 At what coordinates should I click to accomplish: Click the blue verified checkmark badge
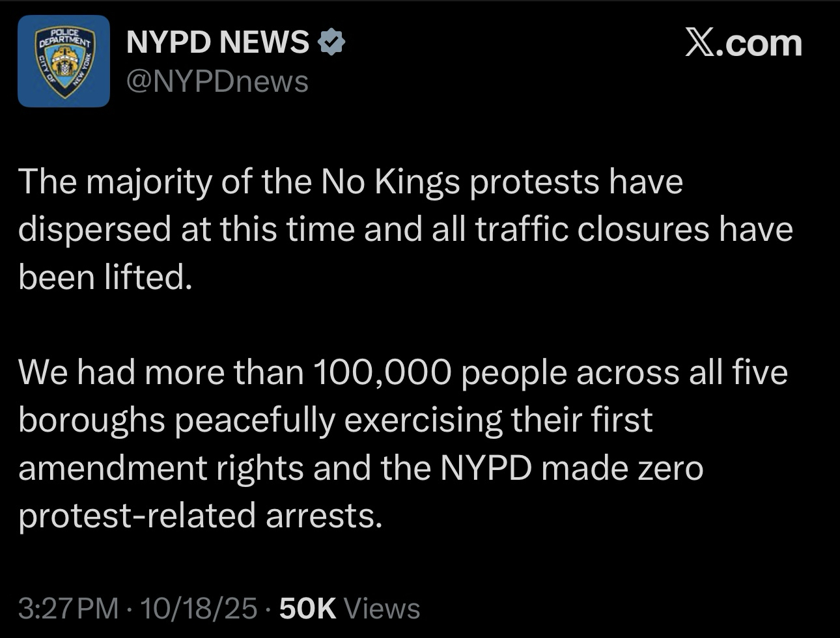coord(331,42)
